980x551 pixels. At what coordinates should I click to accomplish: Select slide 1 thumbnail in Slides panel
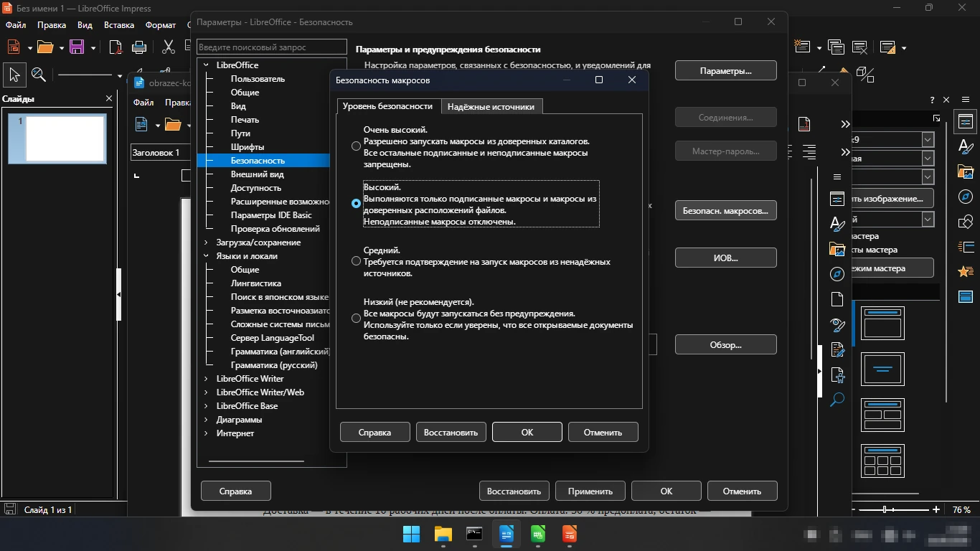point(57,138)
